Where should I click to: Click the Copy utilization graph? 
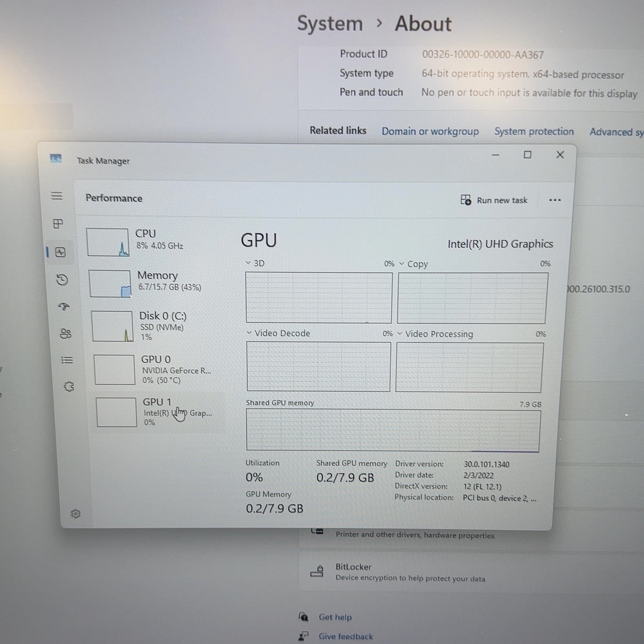(472, 298)
